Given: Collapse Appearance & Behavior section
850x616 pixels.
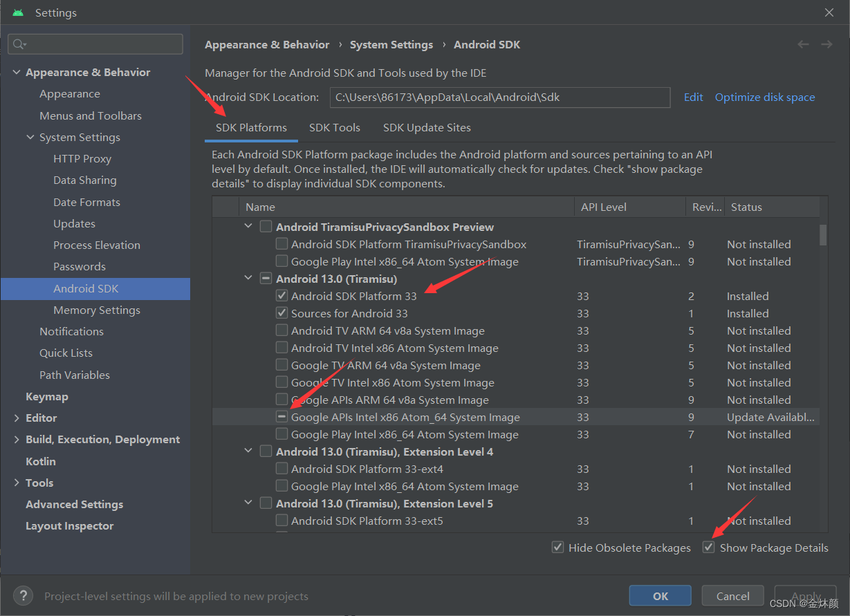Looking at the screenshot, I should click(17, 73).
